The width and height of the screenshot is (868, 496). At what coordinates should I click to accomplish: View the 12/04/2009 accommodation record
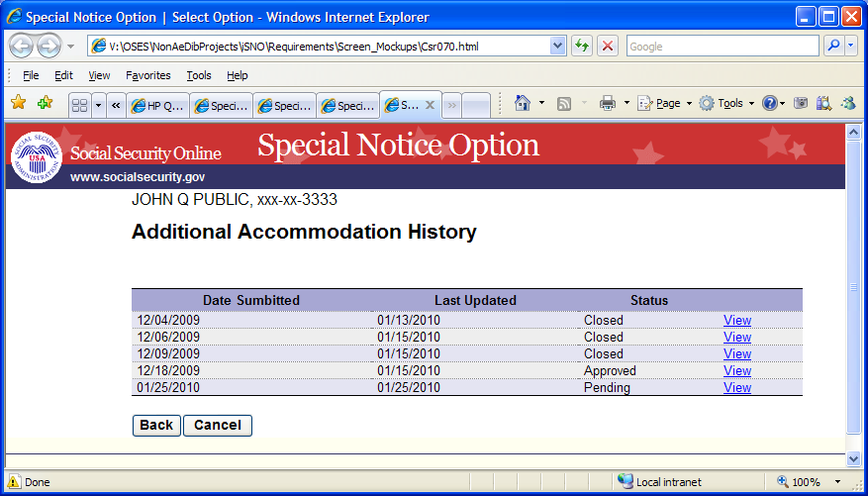tap(736, 320)
